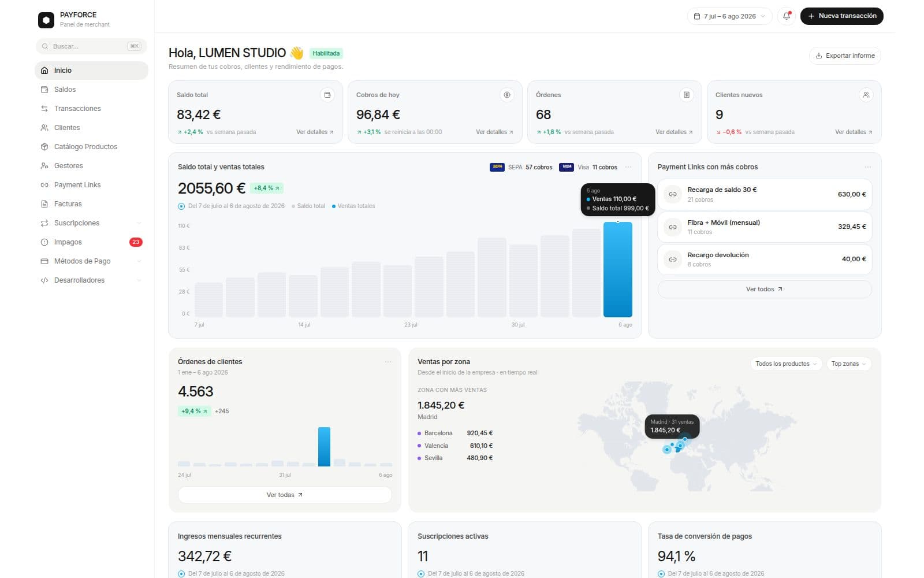Click the coin icon in Cobros de hoy card
924x578 pixels.
point(507,95)
